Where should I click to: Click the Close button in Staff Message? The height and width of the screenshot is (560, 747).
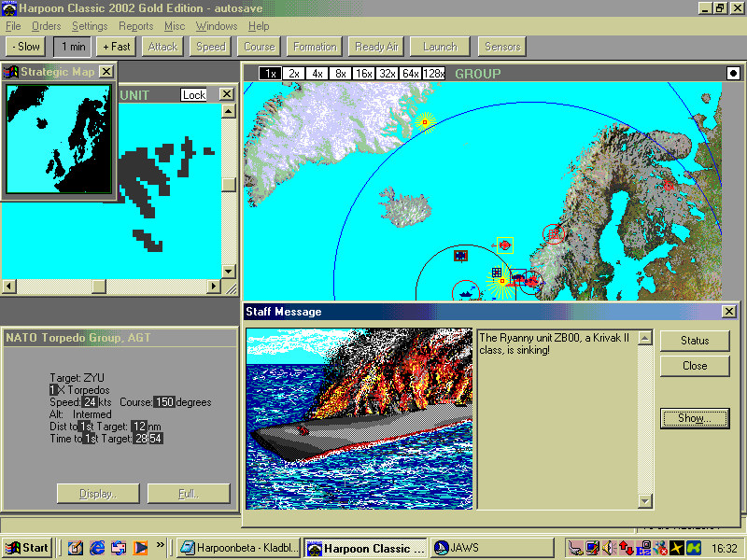pos(695,366)
